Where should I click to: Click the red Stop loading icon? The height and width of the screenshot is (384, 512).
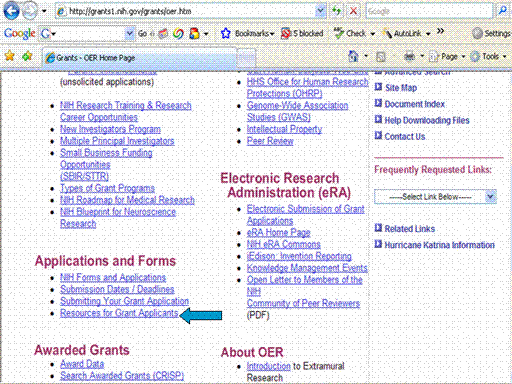[354, 11]
